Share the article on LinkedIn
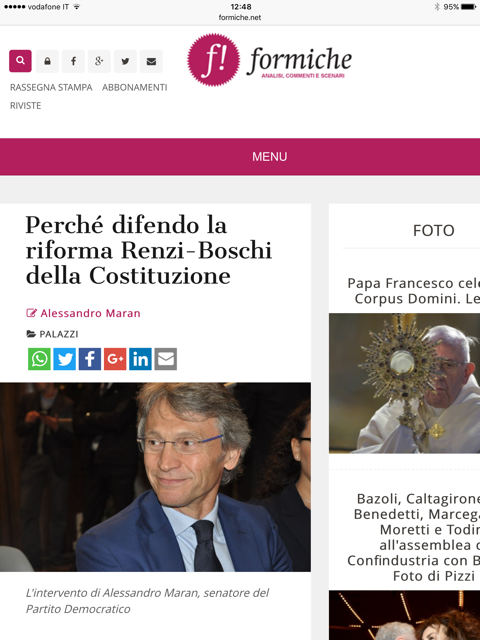480x640 pixels. [x=140, y=359]
